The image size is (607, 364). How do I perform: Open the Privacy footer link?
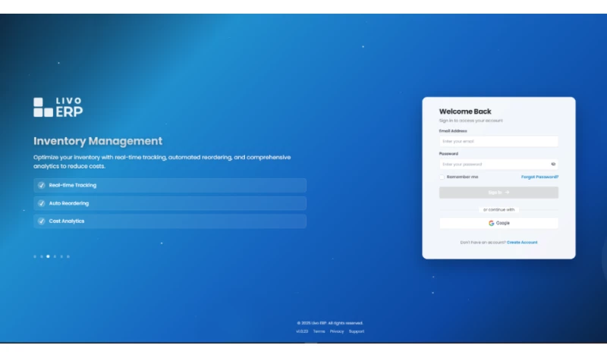337,331
